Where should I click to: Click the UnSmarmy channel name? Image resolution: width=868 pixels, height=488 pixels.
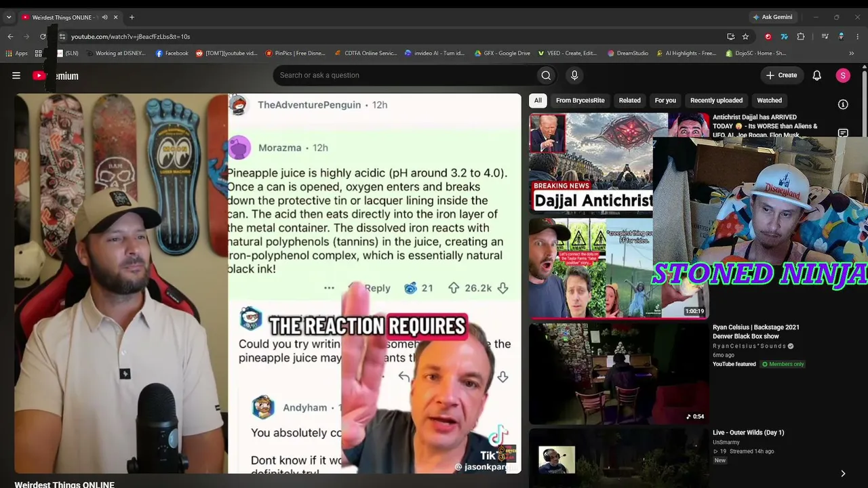(x=726, y=442)
